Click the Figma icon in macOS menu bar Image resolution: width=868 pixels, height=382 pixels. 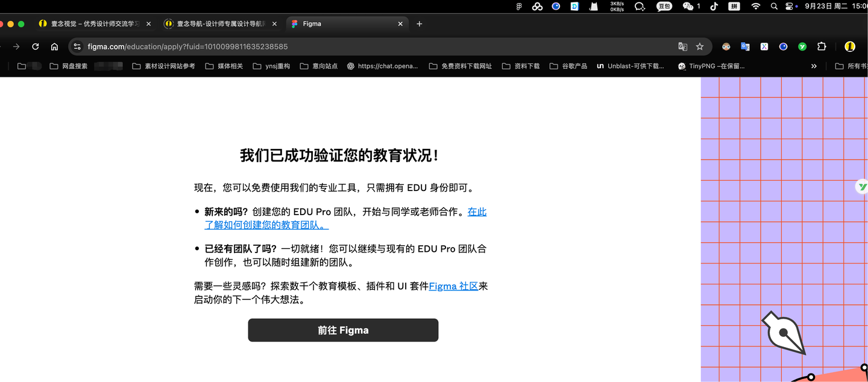click(520, 6)
